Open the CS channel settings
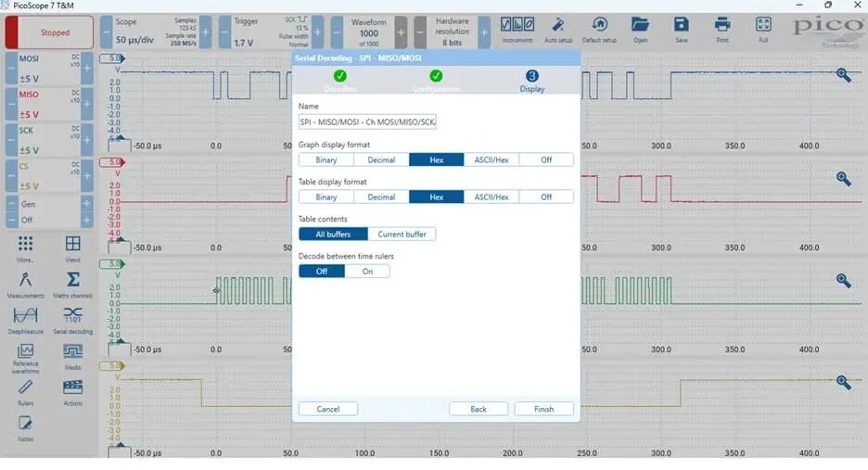 pos(49,176)
